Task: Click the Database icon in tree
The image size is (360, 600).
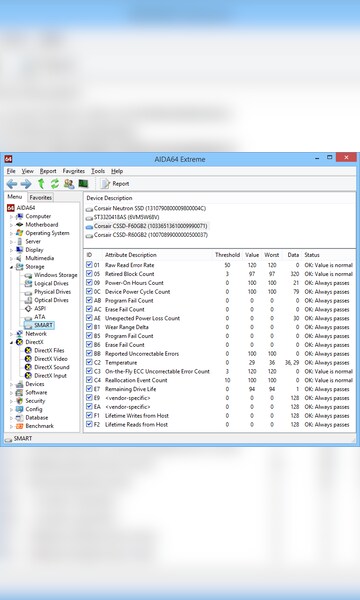Action: tap(19, 418)
